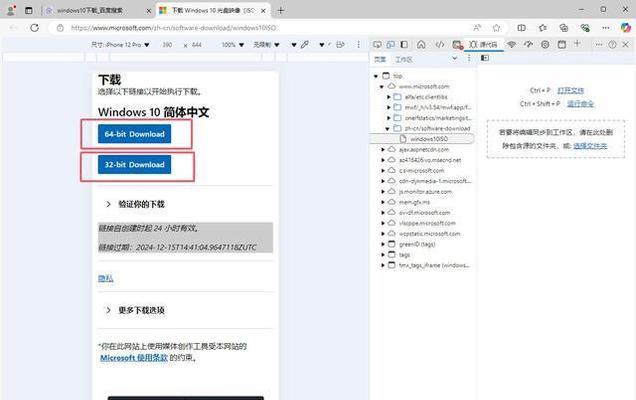Toggle the Sources navigator sidebar
Viewport: 636px width, 400px height.
[485, 58]
